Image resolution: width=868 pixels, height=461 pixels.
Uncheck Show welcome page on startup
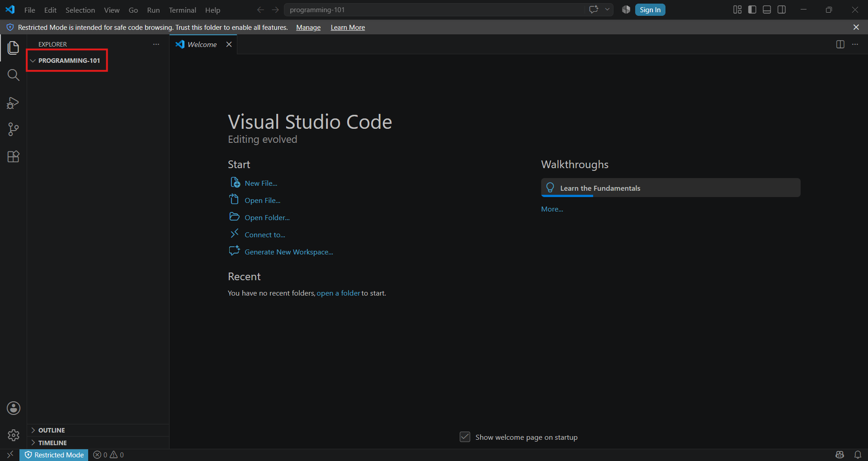[x=465, y=437]
